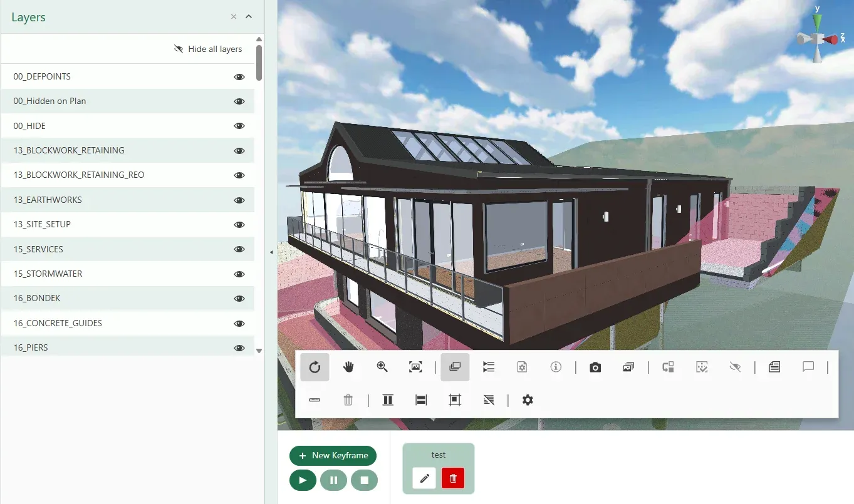Toggle visibility of 00_Hidden on Plan layer
854x504 pixels.
tap(239, 101)
